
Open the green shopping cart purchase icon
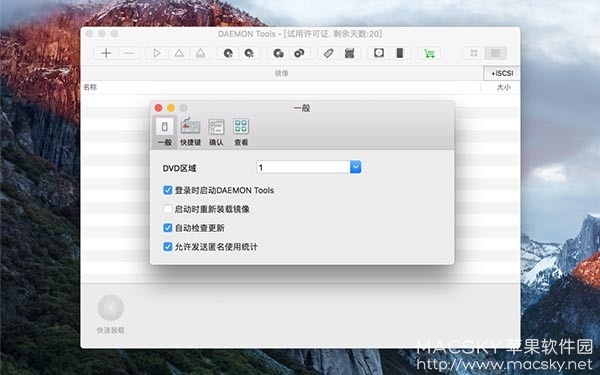pyautogui.click(x=429, y=53)
